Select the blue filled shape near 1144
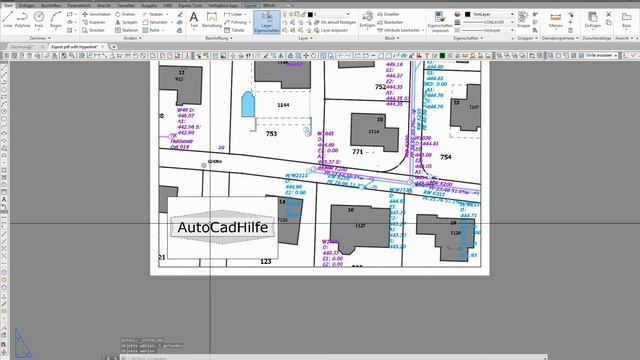640x360 pixels. [x=248, y=104]
